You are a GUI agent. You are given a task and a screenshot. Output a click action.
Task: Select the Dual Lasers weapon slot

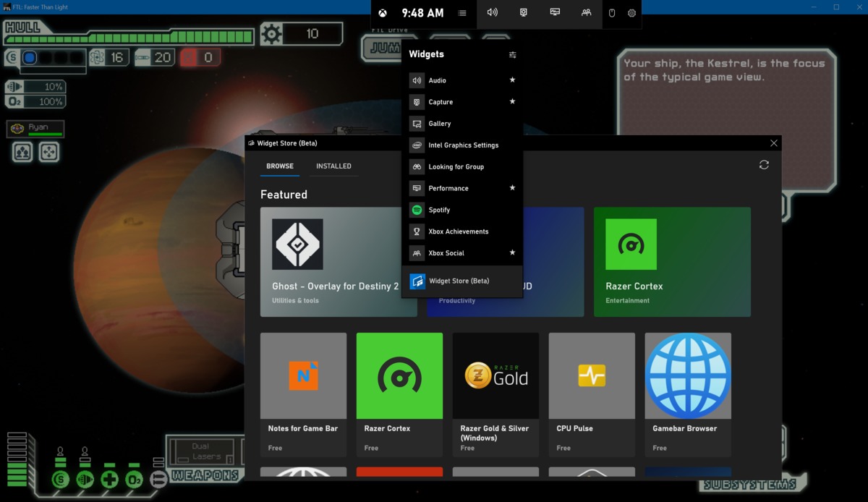point(203,451)
